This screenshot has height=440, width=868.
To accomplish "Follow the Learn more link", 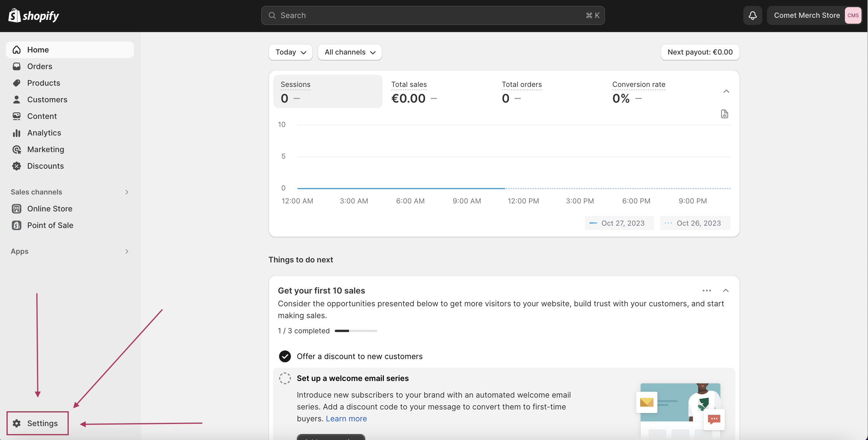I will pos(346,418).
